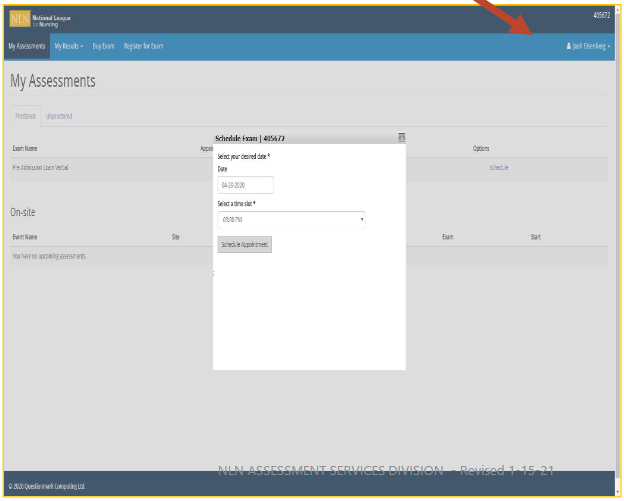Close the Schedule Exam dialog
The width and height of the screenshot is (624, 501).
(x=402, y=137)
